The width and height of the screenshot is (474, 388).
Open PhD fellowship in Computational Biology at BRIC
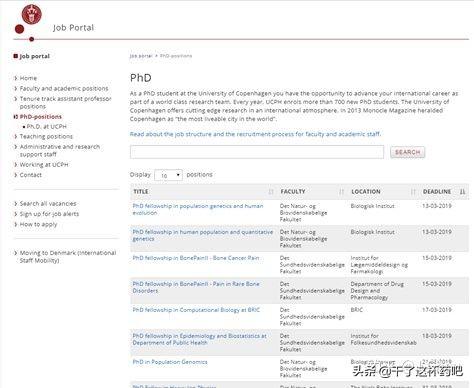point(196,310)
